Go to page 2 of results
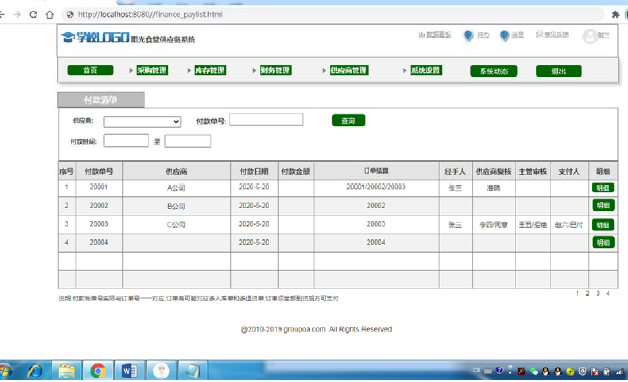628x382 pixels. coord(588,294)
